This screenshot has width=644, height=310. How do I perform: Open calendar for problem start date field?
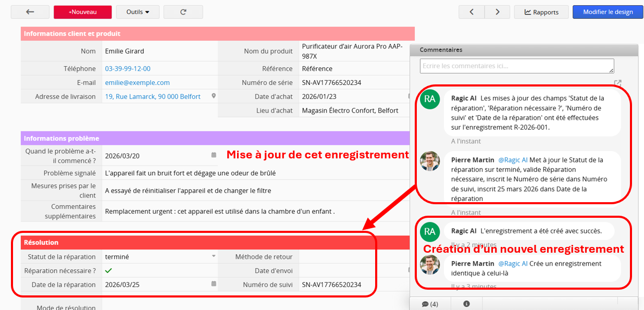click(x=214, y=155)
